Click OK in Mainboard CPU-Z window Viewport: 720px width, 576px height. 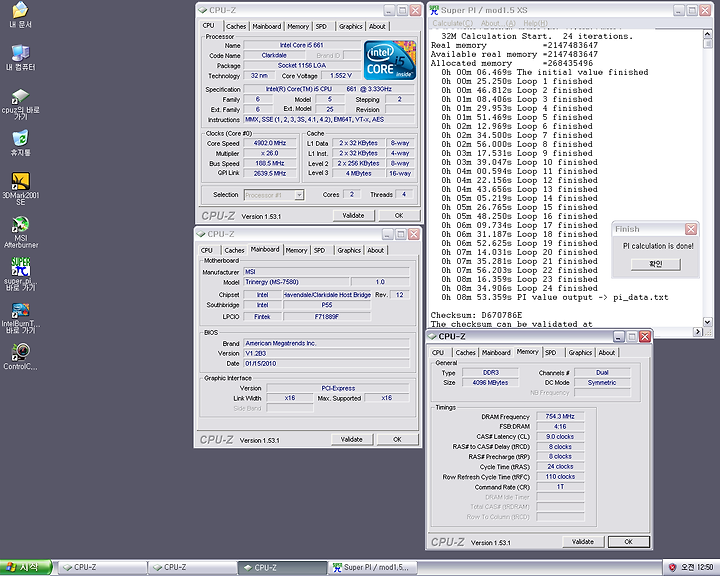coord(397,440)
